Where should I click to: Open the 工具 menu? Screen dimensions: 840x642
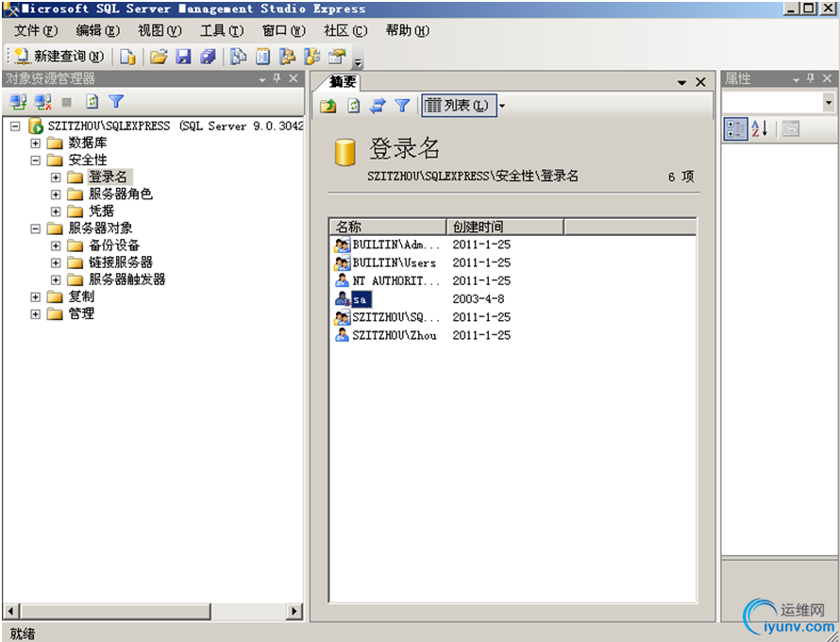pyautogui.click(x=222, y=30)
